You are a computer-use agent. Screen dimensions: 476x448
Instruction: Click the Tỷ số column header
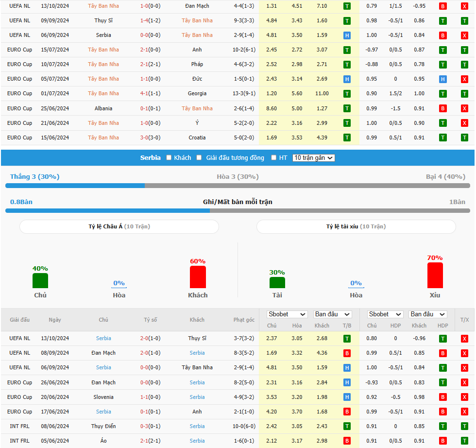[x=150, y=320]
